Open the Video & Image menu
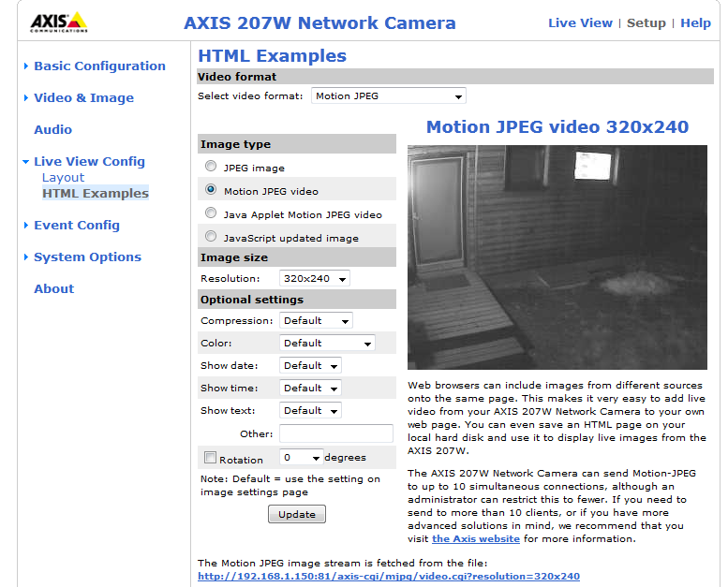This screenshot has width=728, height=587. coord(83,98)
